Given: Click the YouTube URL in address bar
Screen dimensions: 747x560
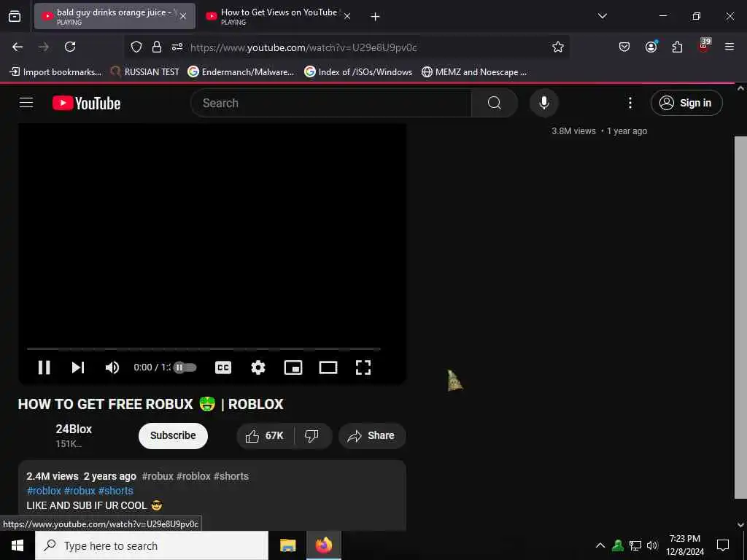Looking at the screenshot, I should pyautogui.click(x=303, y=47).
